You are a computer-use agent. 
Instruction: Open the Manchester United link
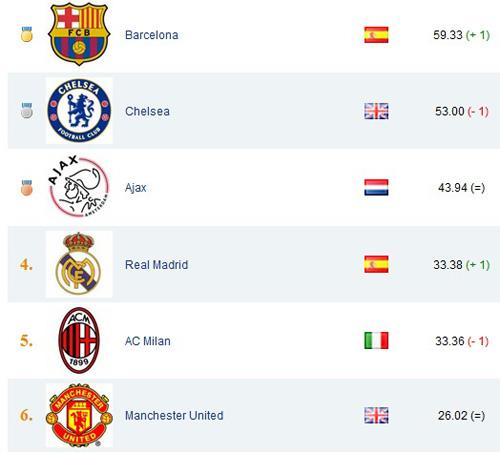tap(174, 416)
